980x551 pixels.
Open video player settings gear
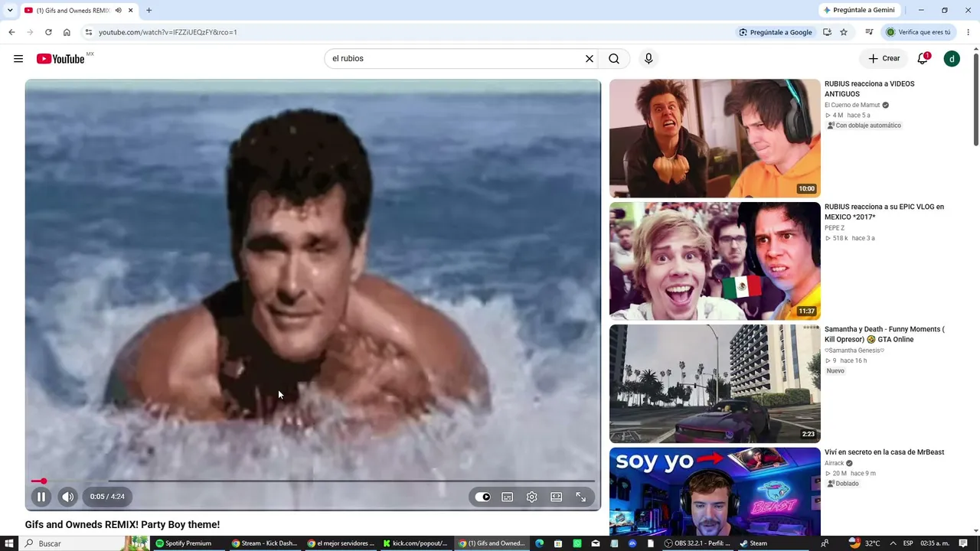point(532,497)
